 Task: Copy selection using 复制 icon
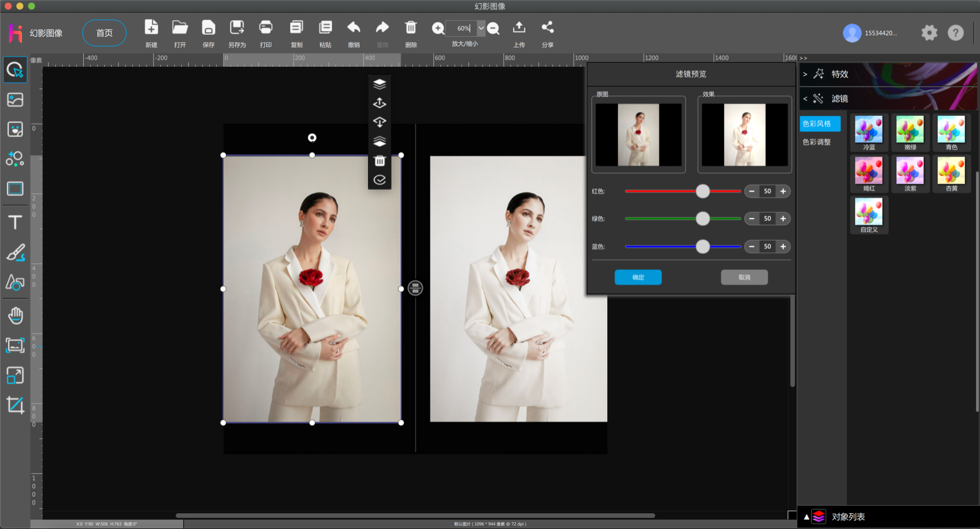(297, 28)
